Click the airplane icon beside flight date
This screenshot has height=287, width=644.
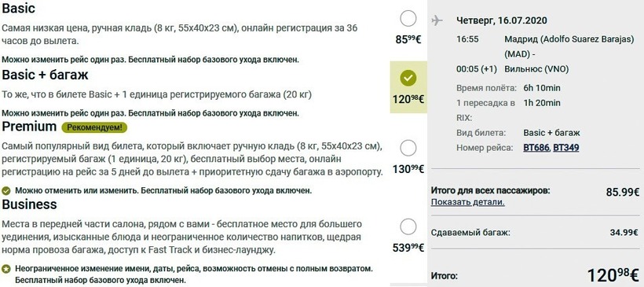(437, 20)
